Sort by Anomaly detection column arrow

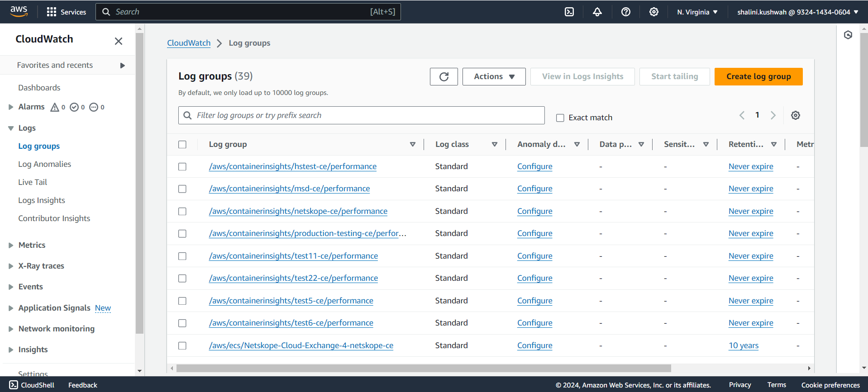coord(577,144)
